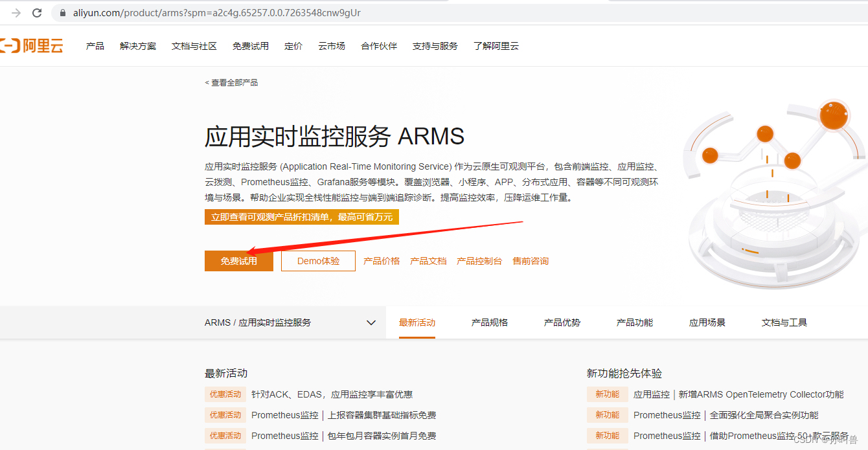
Task: Open the 售前咨询 link
Action: pyautogui.click(x=531, y=261)
